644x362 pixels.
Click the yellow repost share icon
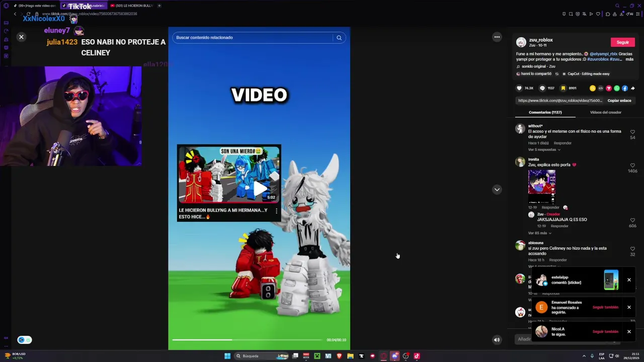(593, 88)
